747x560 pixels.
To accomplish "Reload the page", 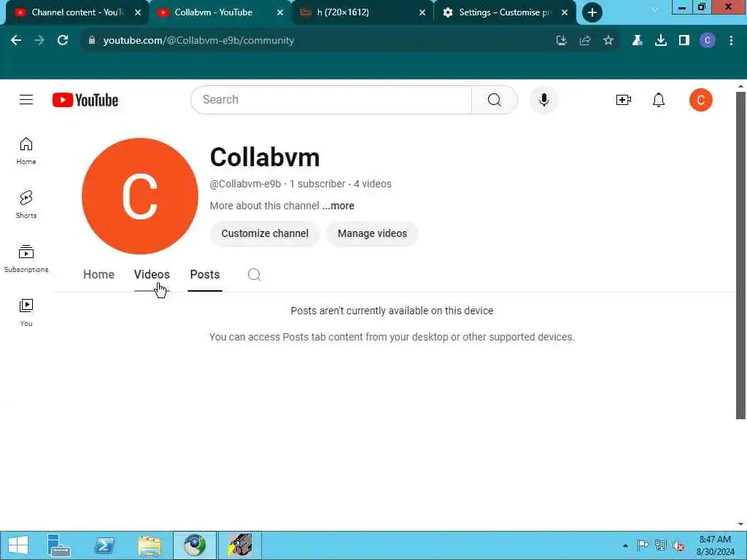I will tap(63, 41).
